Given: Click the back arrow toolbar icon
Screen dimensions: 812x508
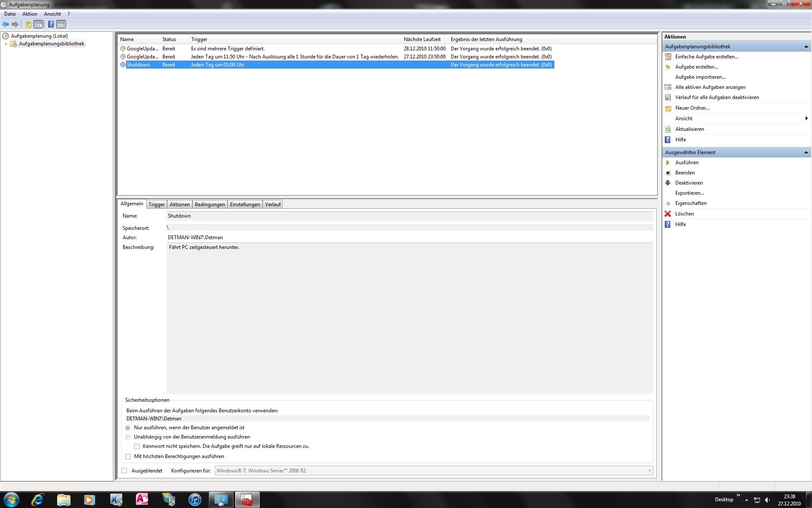Looking at the screenshot, I should 5,25.
